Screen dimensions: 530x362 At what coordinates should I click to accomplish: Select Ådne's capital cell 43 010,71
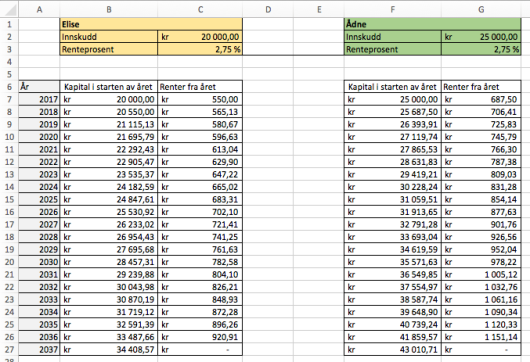[393, 349]
